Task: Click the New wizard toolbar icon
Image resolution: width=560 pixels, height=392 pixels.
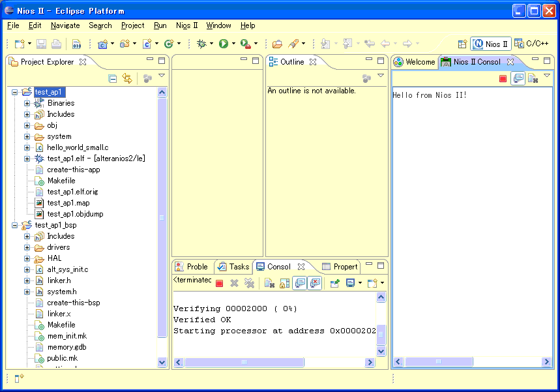Action: [x=20, y=44]
